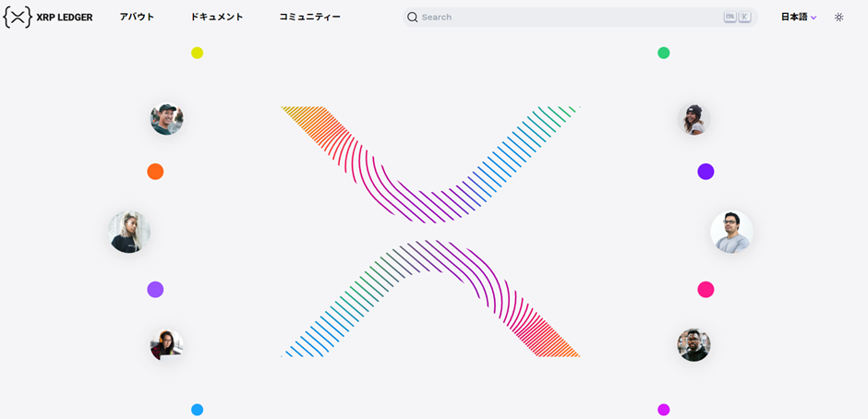Click the pink dot on right side
The height and width of the screenshot is (419, 868).
click(705, 290)
